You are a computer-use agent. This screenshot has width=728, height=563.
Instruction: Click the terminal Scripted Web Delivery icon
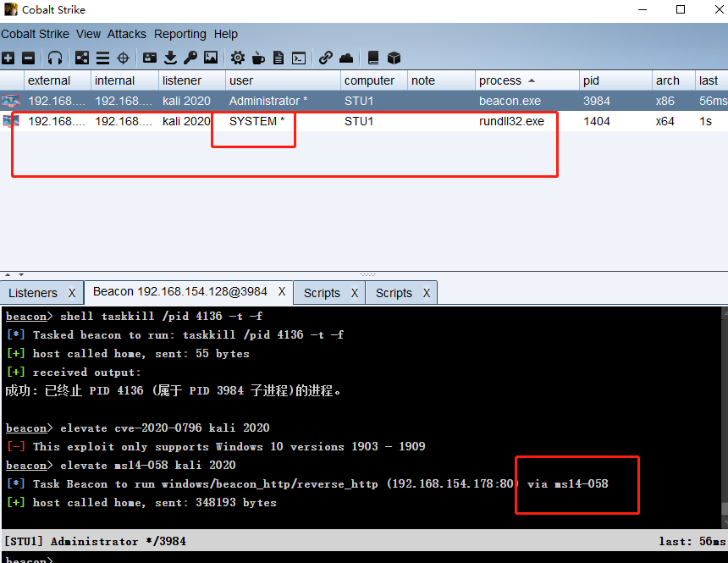pos(299,58)
